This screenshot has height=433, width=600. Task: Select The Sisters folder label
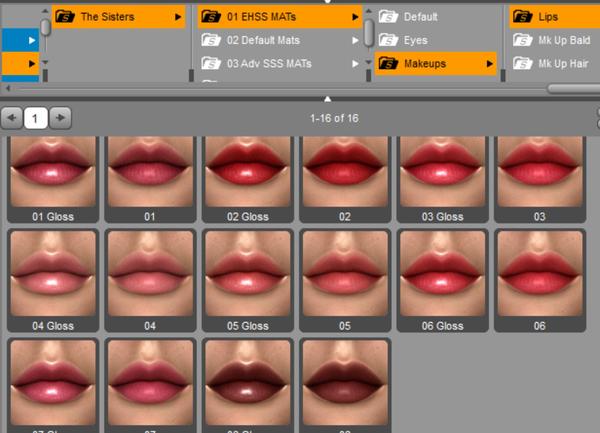tap(108, 17)
